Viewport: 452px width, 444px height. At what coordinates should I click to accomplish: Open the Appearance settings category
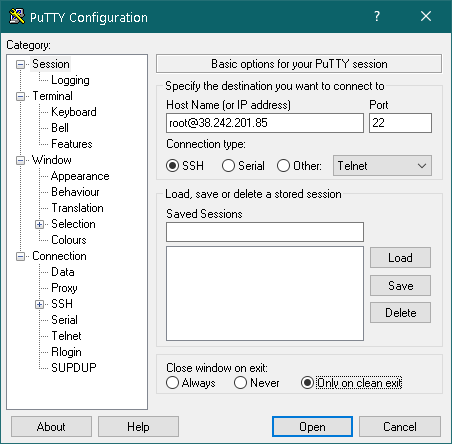(80, 176)
